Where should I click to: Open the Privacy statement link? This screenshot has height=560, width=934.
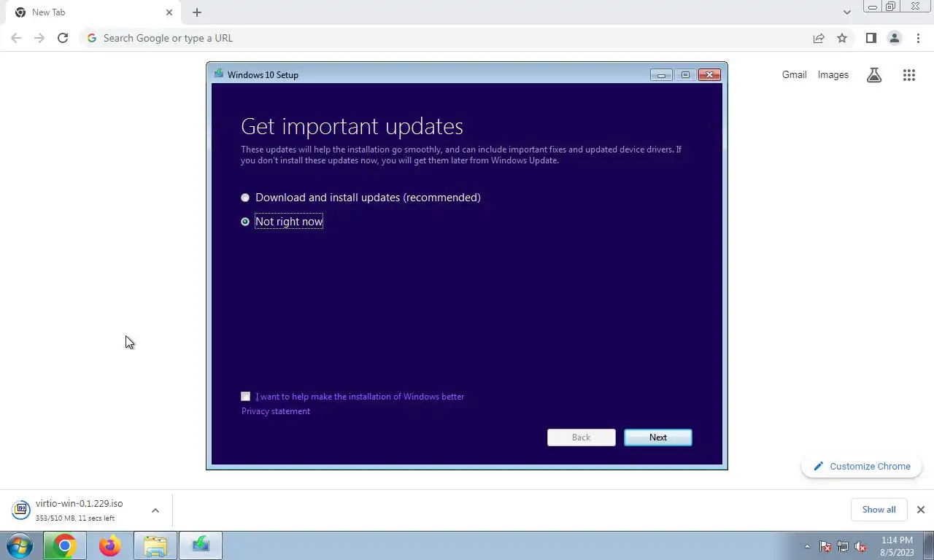pos(276,411)
